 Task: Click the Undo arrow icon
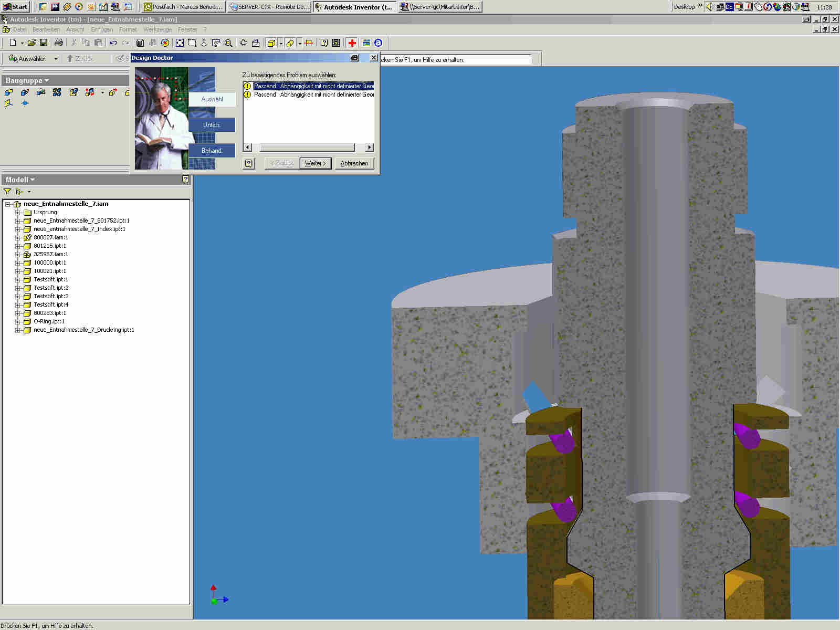coord(113,43)
